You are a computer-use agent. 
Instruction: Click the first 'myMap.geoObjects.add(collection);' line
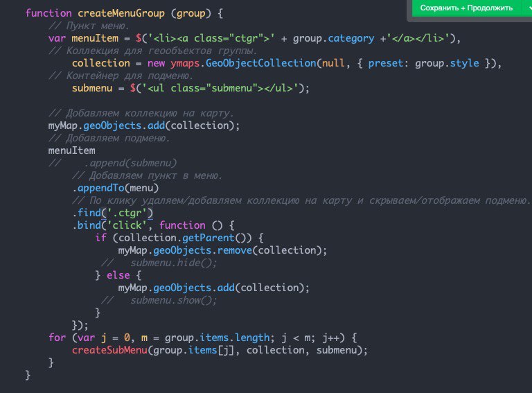[144, 125]
